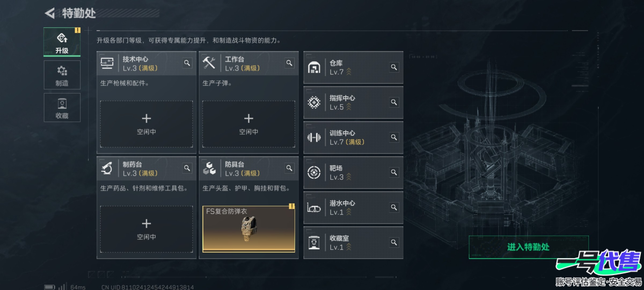
Task: Open the 防具台 magnifier icon
Action: point(289,168)
